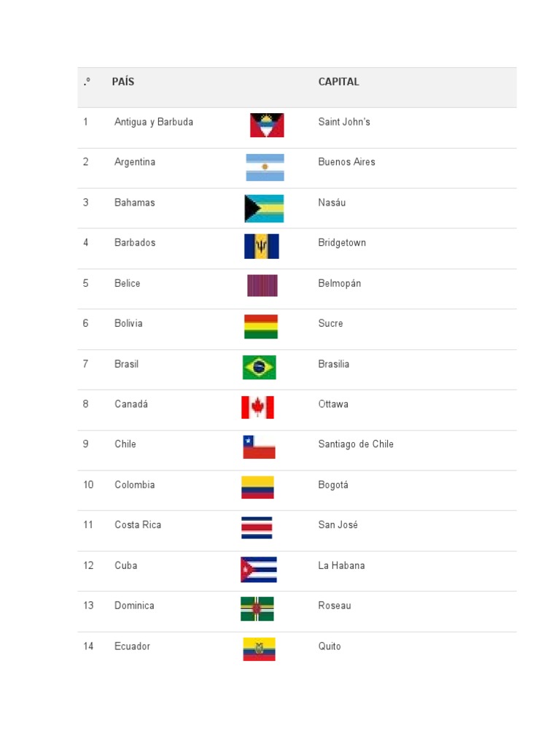Click the Canadá maple leaf flag
This screenshot has height=747, width=560.
(257, 407)
